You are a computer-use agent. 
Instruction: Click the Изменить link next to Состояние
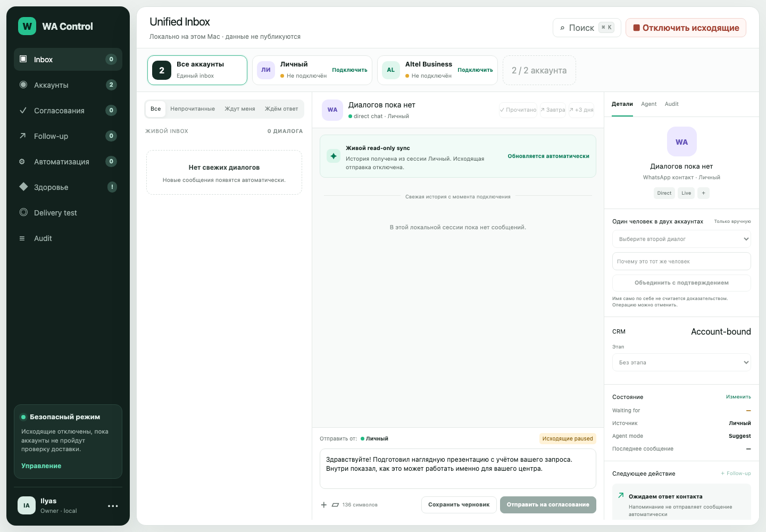click(738, 397)
